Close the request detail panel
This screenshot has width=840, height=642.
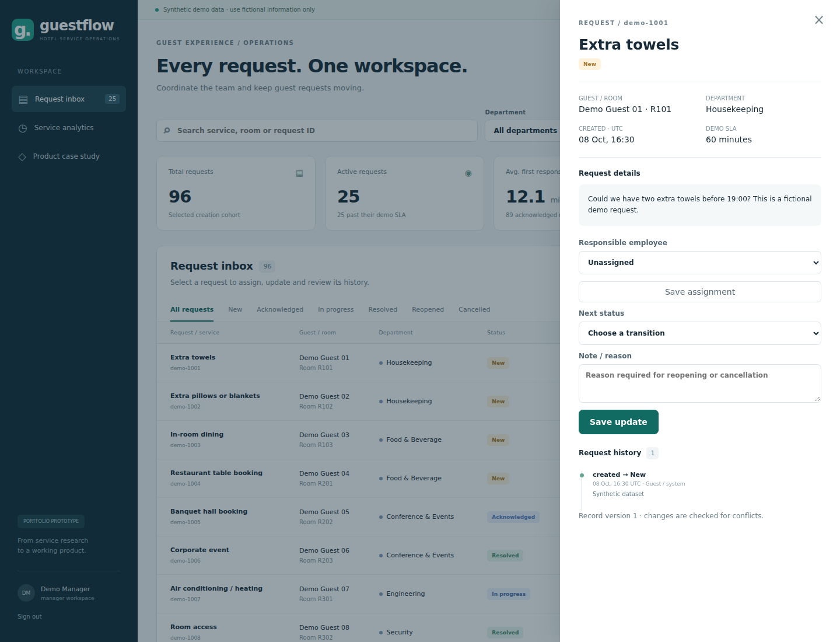tap(819, 20)
